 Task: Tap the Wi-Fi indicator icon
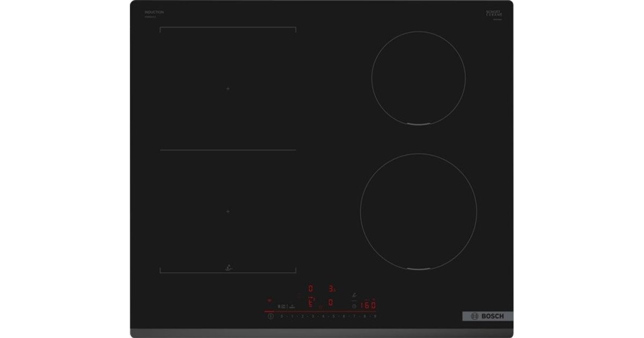(269, 301)
